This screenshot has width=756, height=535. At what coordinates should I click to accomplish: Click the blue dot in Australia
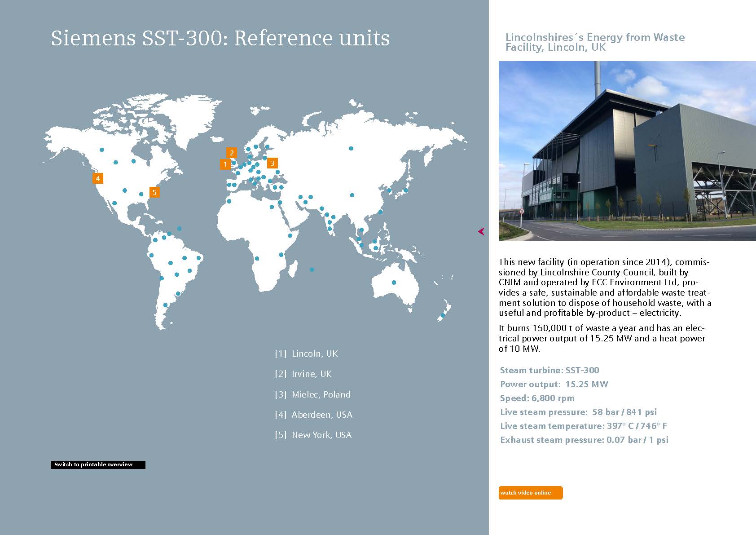pyautogui.click(x=394, y=283)
